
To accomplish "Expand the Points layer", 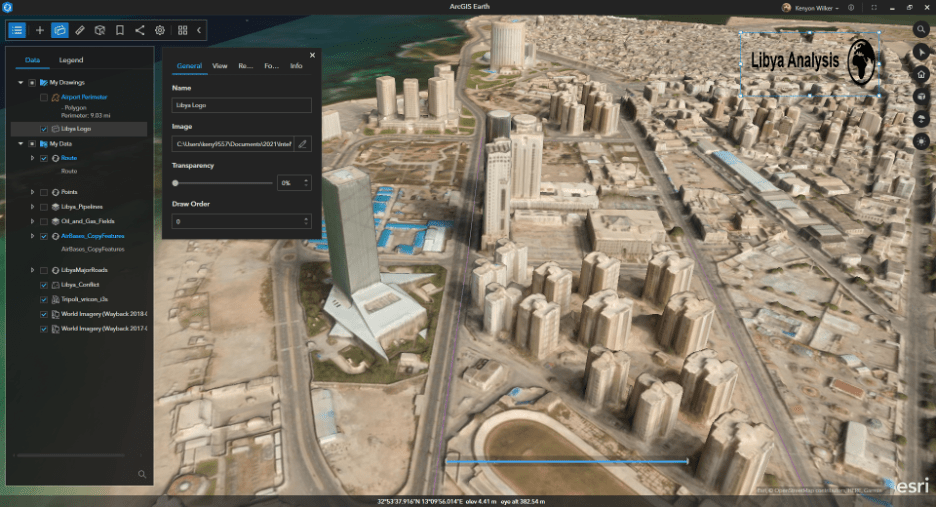I will click(32, 192).
